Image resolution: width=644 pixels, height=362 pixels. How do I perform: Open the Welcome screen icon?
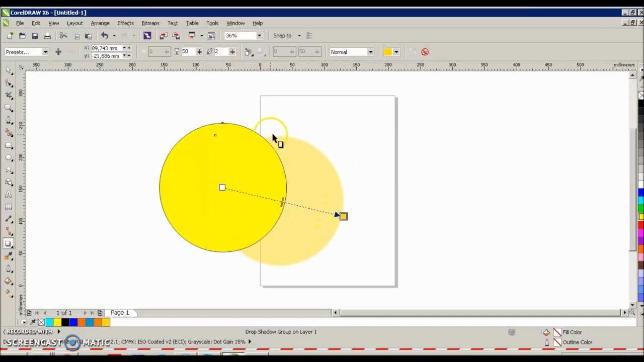(211, 36)
